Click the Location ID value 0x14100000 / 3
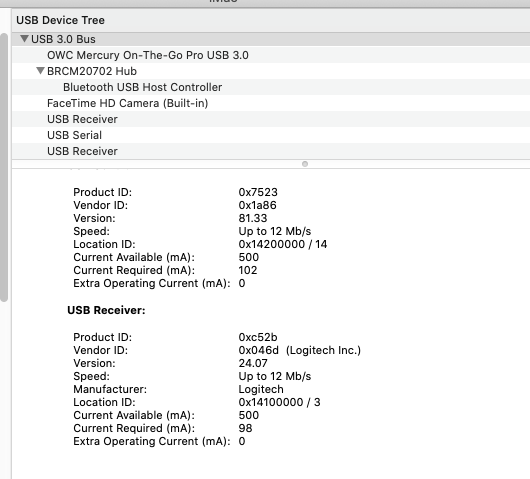Screen dimensions: 530x479 coord(279,402)
